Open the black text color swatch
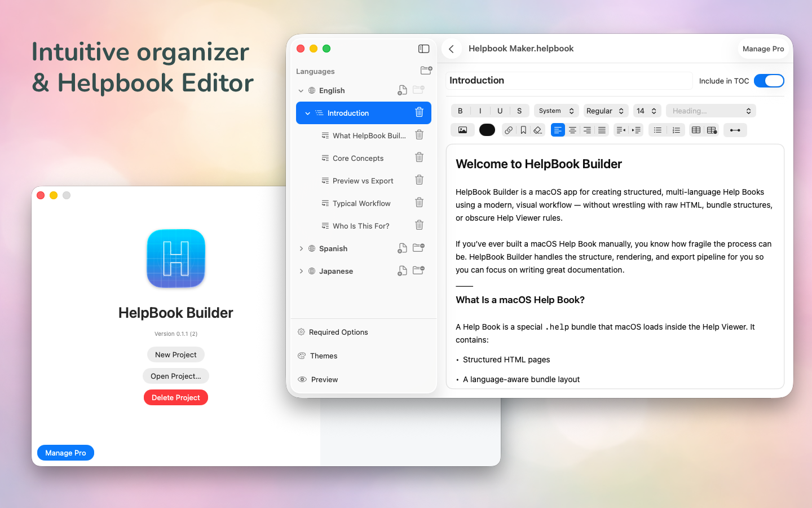The height and width of the screenshot is (508, 812). point(487,130)
